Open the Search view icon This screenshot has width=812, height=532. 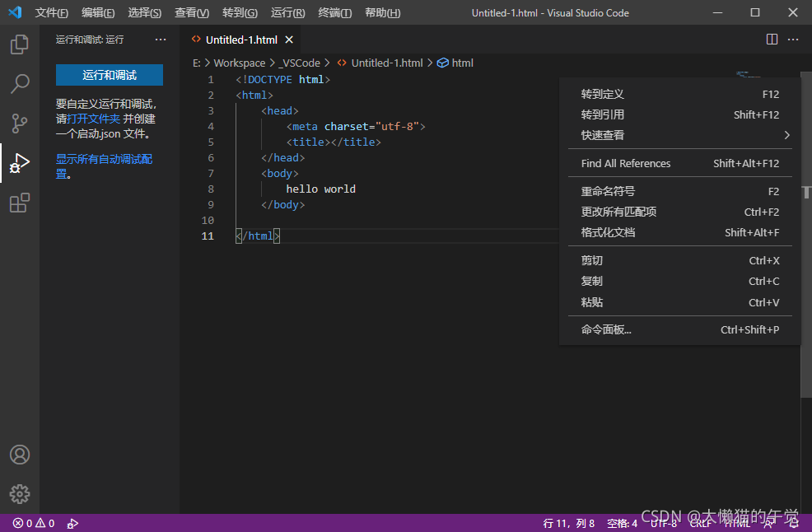(x=20, y=84)
